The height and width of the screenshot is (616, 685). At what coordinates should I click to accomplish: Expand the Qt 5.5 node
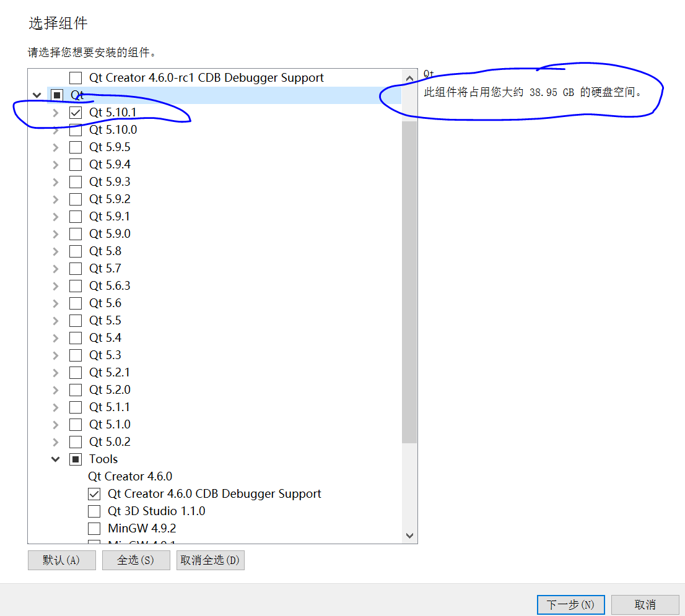click(x=56, y=321)
